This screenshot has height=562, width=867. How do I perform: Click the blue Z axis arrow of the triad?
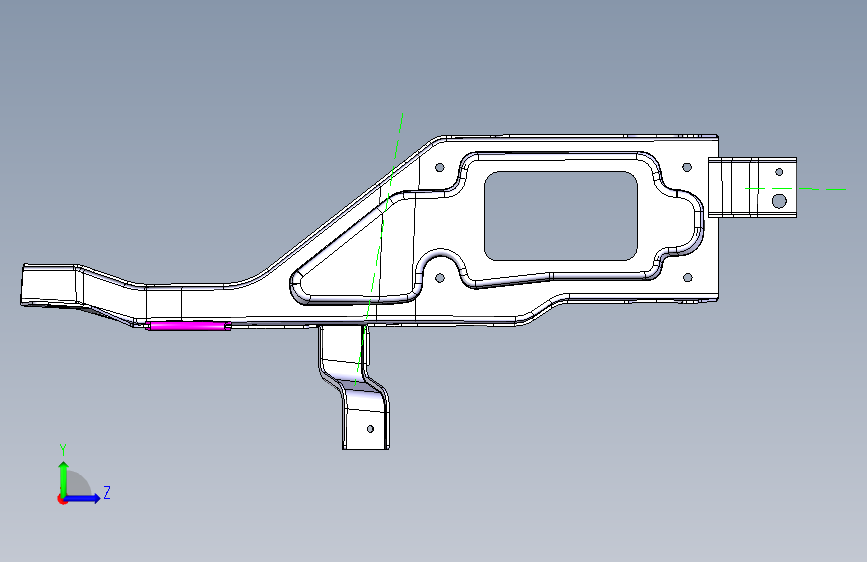(83, 498)
